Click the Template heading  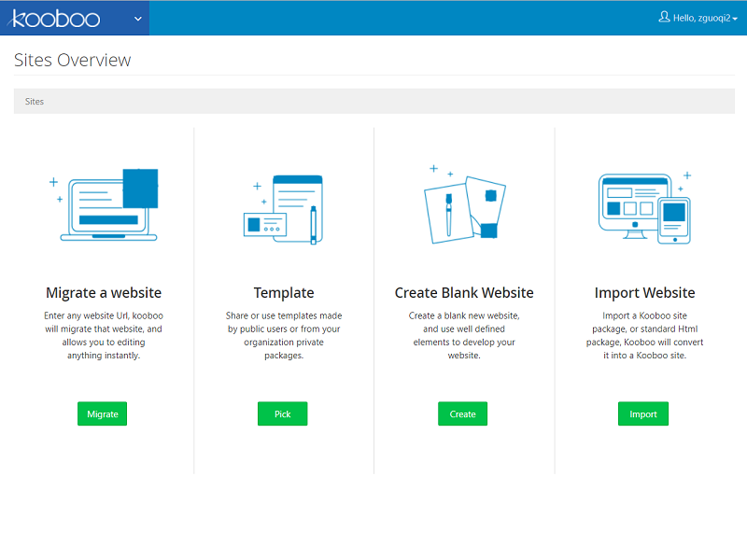pos(284,293)
